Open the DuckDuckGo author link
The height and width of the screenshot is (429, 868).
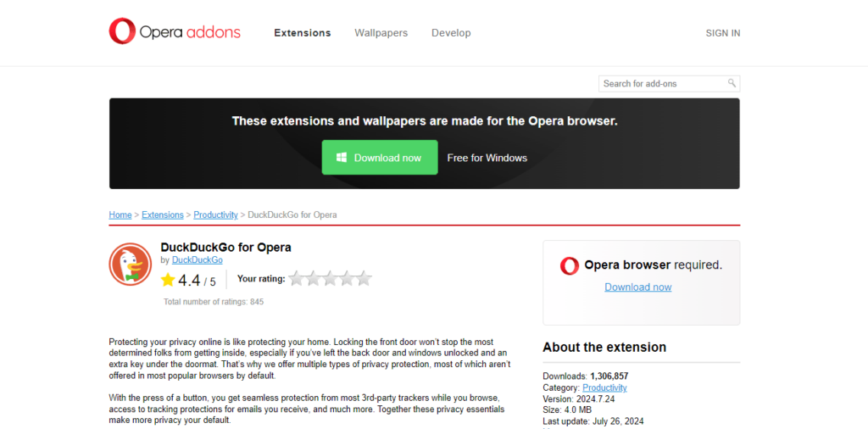click(x=197, y=259)
